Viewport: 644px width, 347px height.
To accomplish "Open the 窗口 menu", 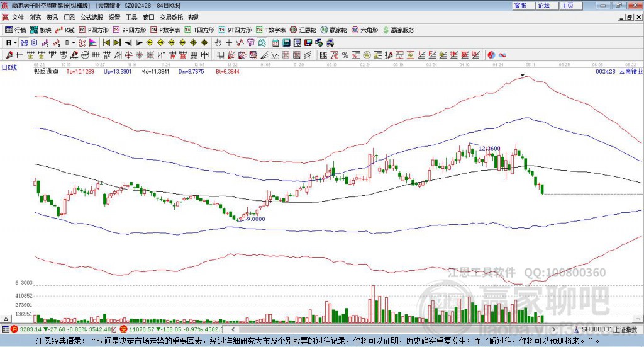I will [148, 17].
